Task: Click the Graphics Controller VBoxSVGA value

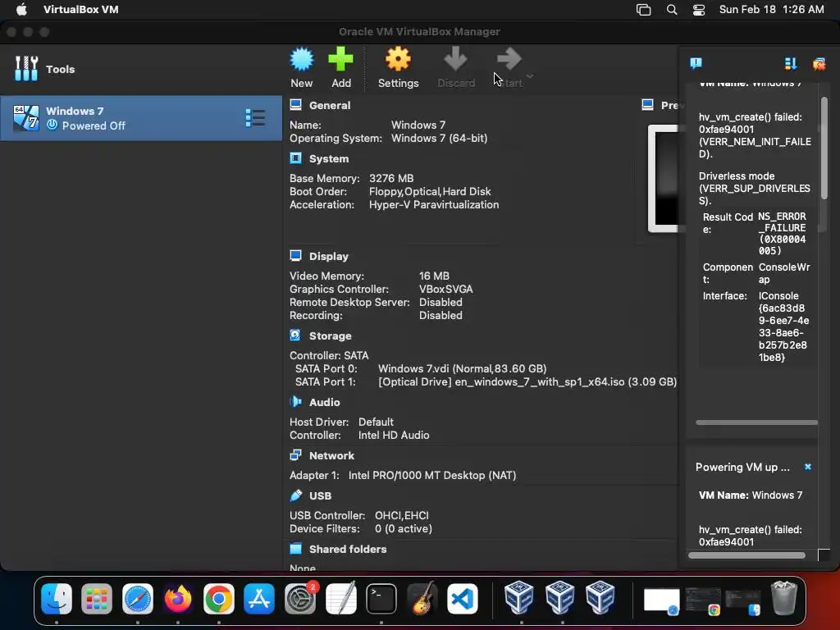Action: click(x=445, y=290)
